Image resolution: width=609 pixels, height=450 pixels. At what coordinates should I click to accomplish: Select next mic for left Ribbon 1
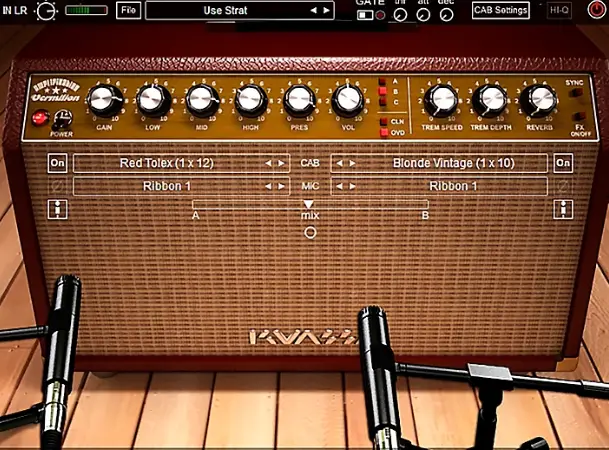[x=281, y=186]
